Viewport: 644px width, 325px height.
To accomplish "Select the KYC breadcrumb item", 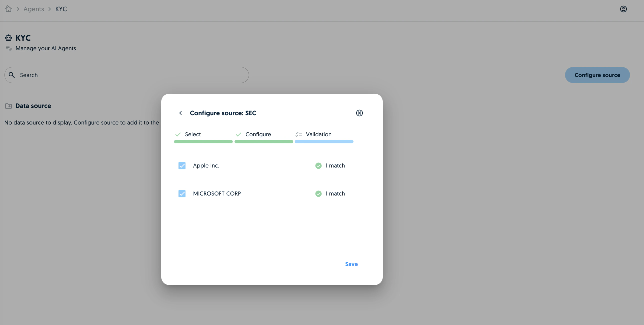I will point(61,9).
